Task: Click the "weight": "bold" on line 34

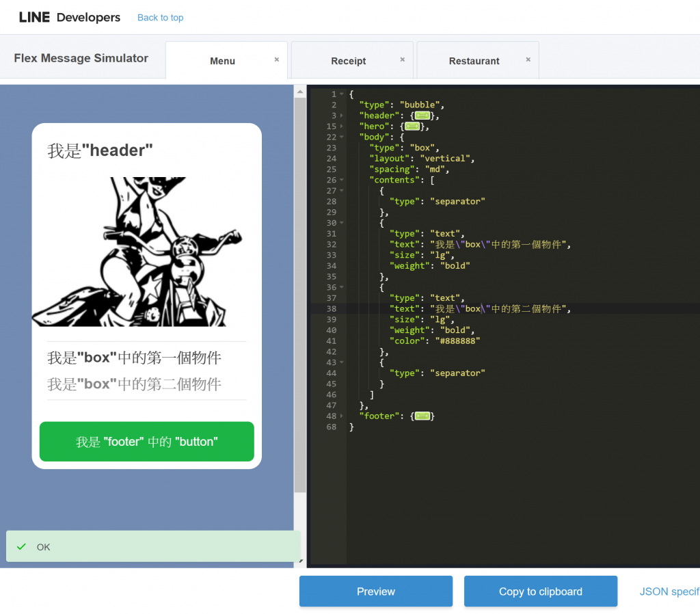Action: [x=429, y=266]
